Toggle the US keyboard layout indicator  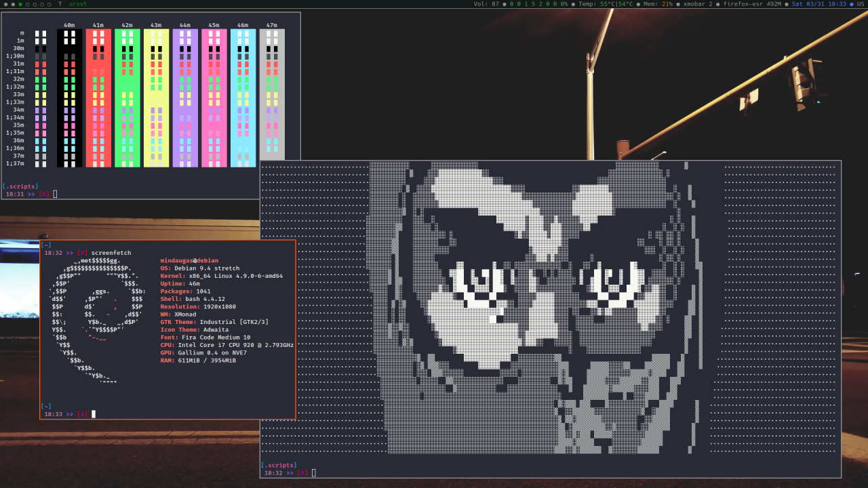[x=861, y=4]
